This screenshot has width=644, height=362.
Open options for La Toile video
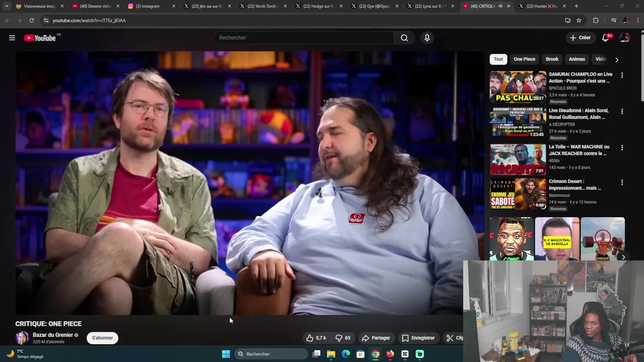pyautogui.click(x=622, y=148)
